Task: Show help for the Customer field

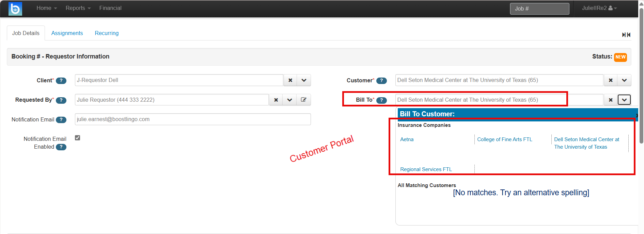Action: (381, 81)
